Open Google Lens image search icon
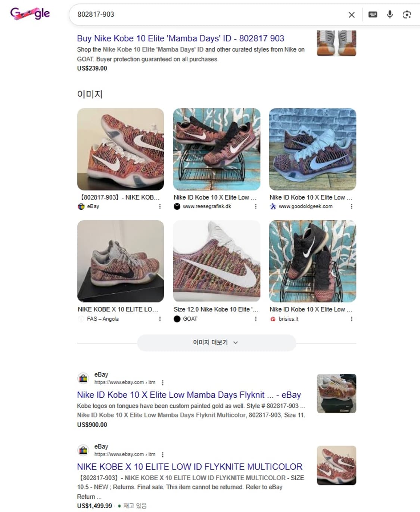 coord(407,15)
